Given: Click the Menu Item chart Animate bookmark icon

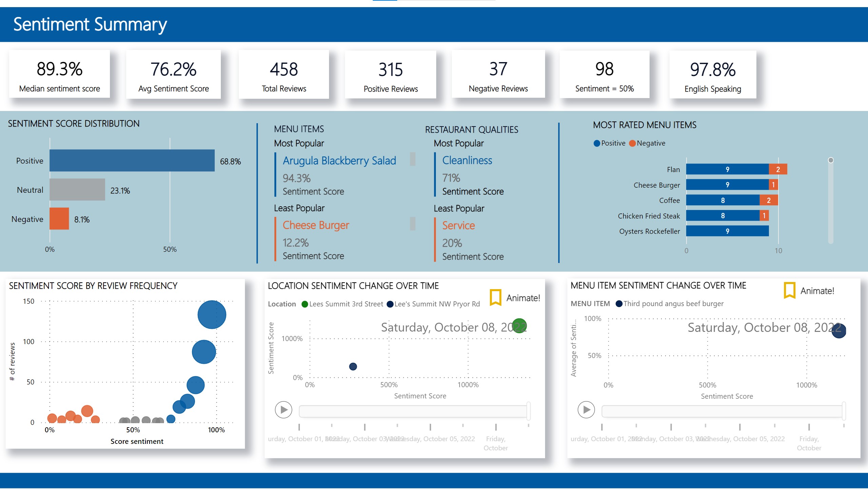Looking at the screenshot, I should [790, 290].
